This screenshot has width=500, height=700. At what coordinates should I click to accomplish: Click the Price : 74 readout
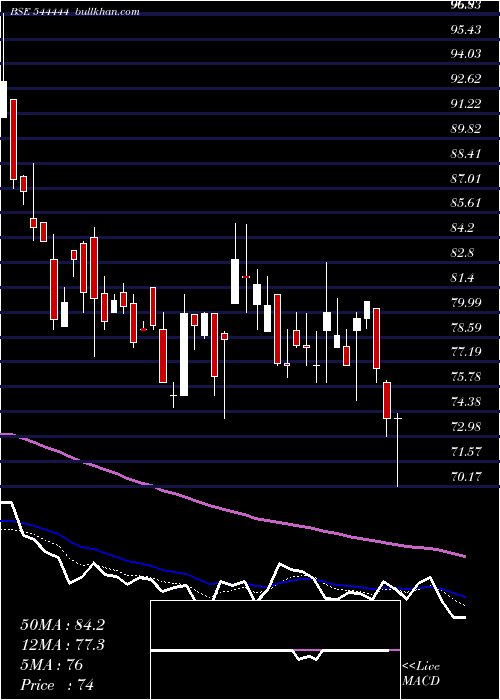(57, 685)
